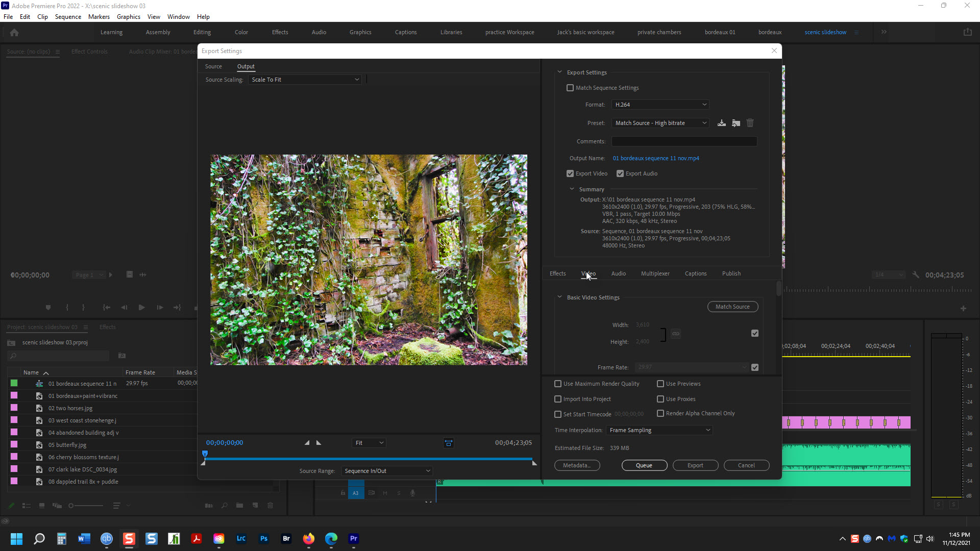This screenshot has width=980, height=551.
Task: Check Use Maximum Render Quality
Action: tap(558, 383)
